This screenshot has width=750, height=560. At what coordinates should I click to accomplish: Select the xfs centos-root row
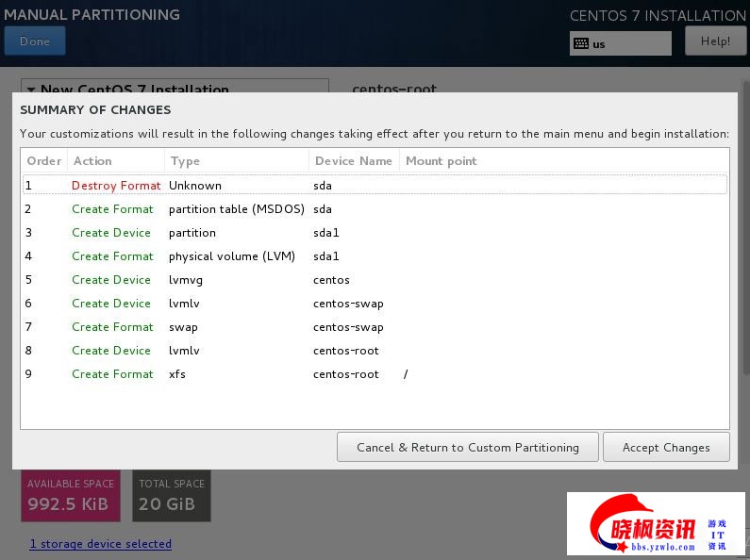tap(374, 374)
